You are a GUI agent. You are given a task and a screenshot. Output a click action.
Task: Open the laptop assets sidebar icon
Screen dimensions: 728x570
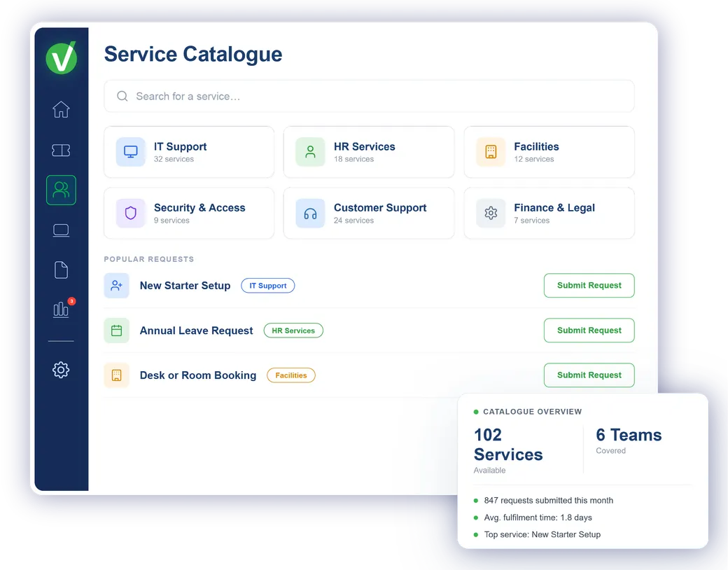61,230
